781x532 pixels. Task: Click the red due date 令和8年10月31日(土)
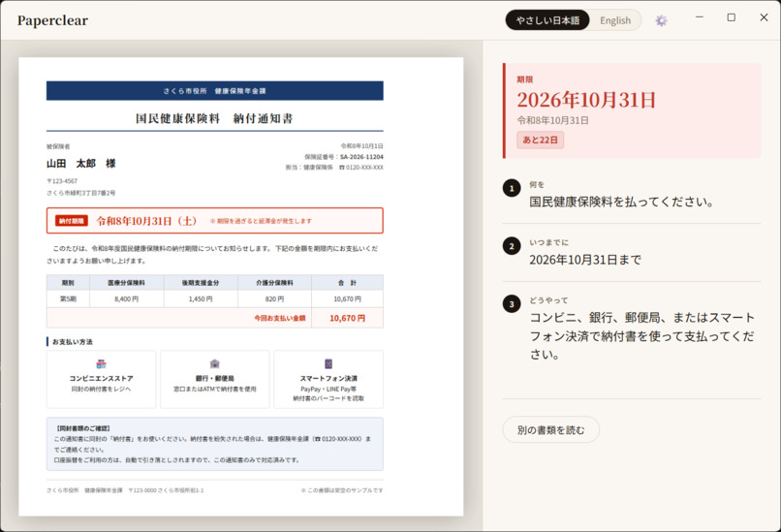[146, 221]
